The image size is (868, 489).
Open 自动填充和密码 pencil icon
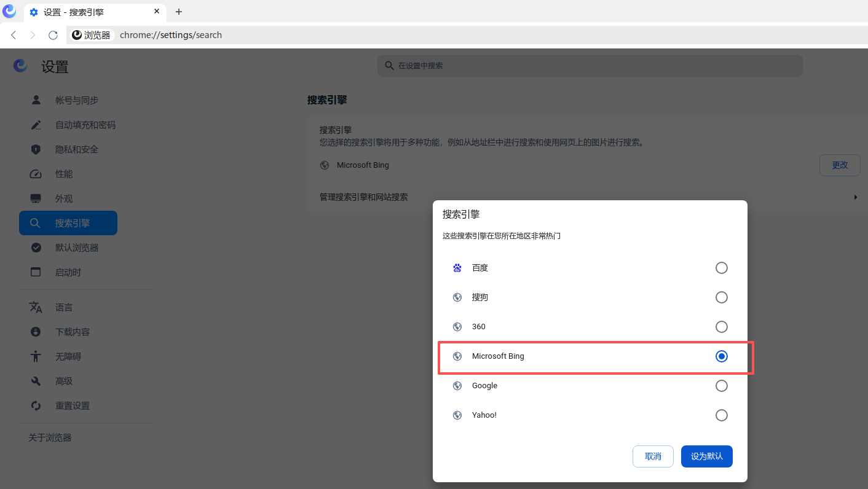coord(36,125)
